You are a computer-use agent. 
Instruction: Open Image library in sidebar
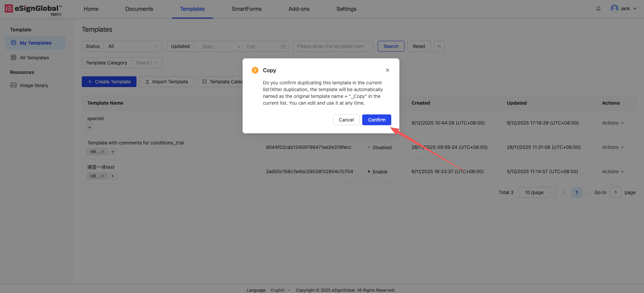coord(34,85)
